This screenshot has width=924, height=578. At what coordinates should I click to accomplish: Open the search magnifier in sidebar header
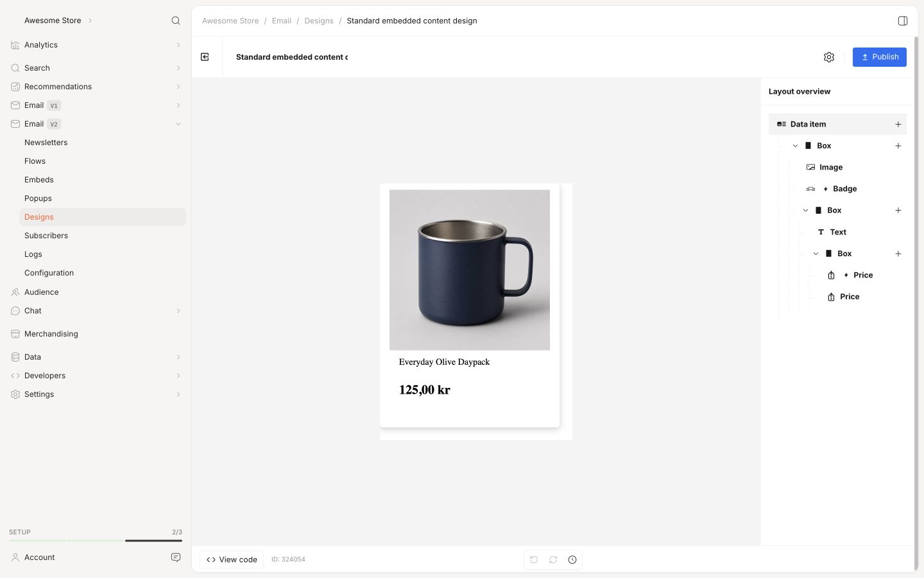click(176, 21)
